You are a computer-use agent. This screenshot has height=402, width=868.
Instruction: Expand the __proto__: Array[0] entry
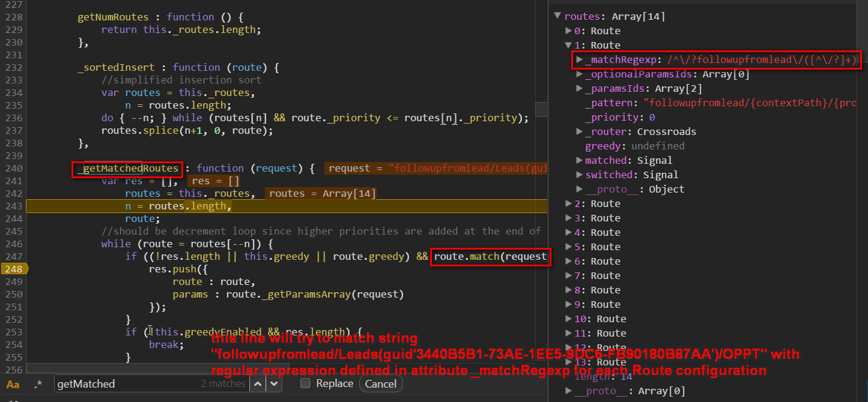[x=569, y=391]
